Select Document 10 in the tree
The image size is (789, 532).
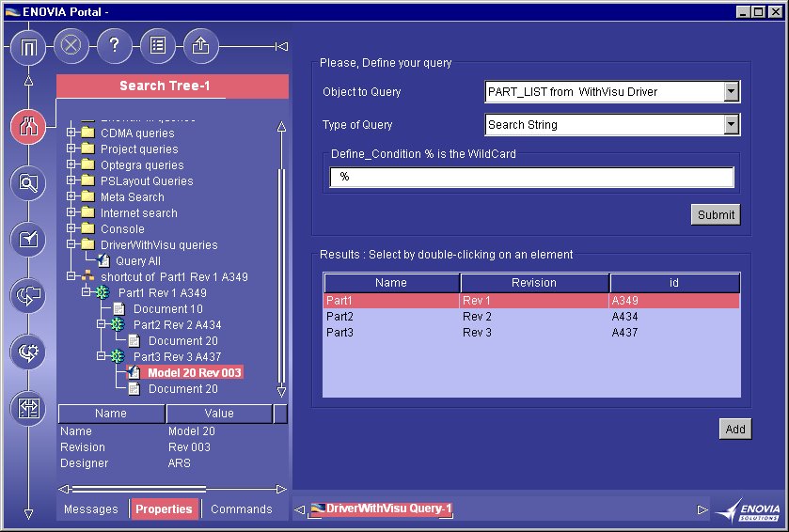168,308
